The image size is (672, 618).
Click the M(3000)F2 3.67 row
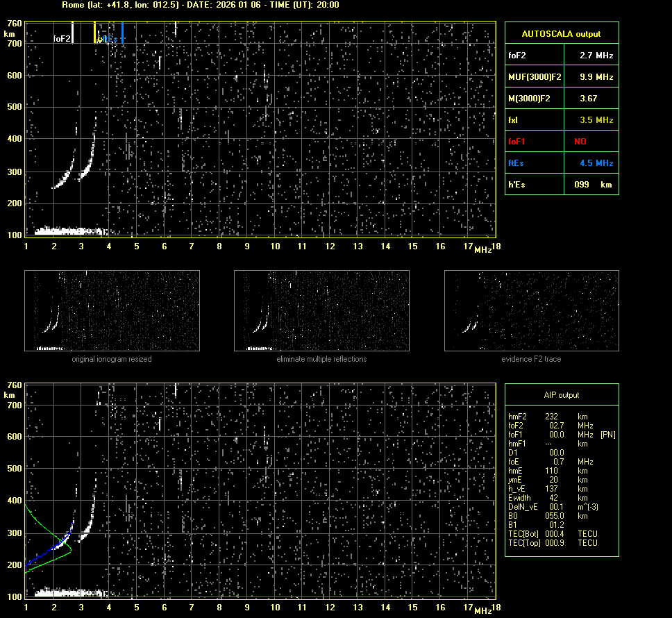coord(561,99)
